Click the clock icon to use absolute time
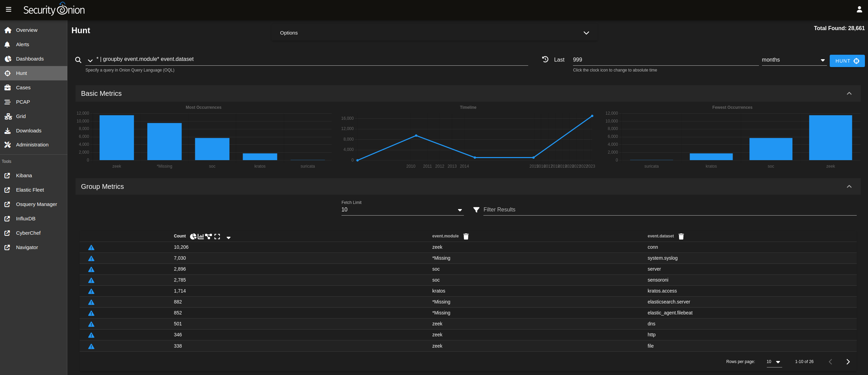 [545, 59]
